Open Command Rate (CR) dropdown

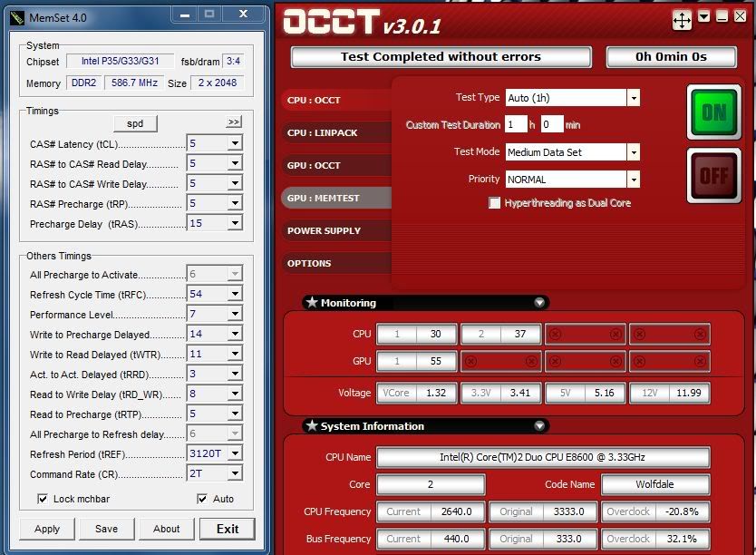(235, 473)
